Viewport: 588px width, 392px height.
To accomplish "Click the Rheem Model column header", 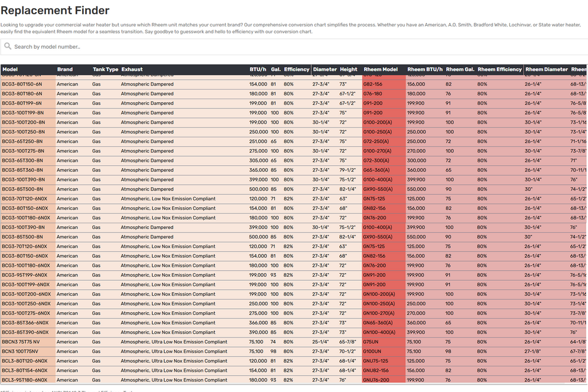I will (x=381, y=69).
